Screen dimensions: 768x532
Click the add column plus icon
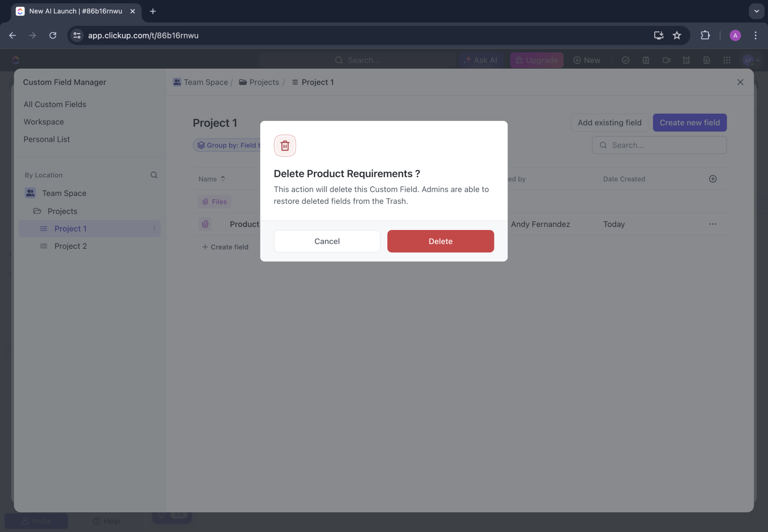coord(713,179)
